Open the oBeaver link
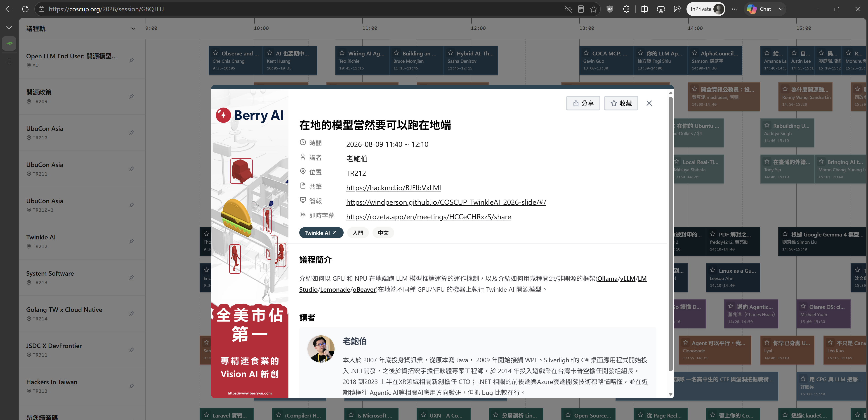This screenshot has width=868, height=420. coord(364,289)
